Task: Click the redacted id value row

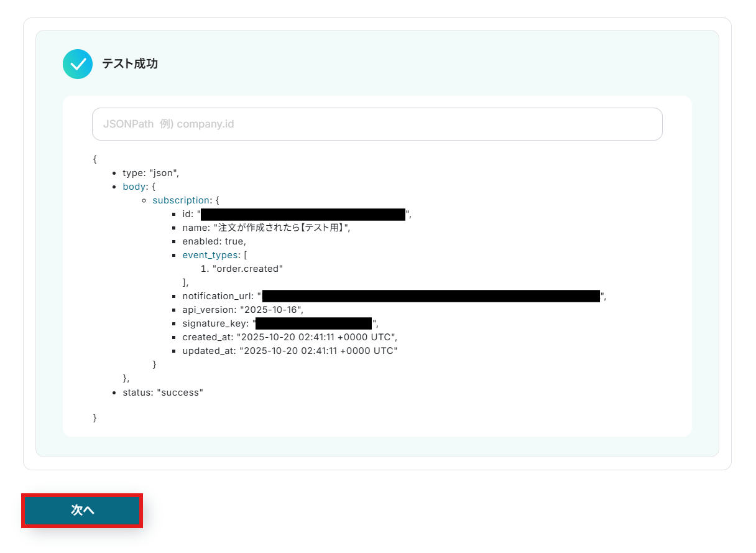Action: [297, 214]
